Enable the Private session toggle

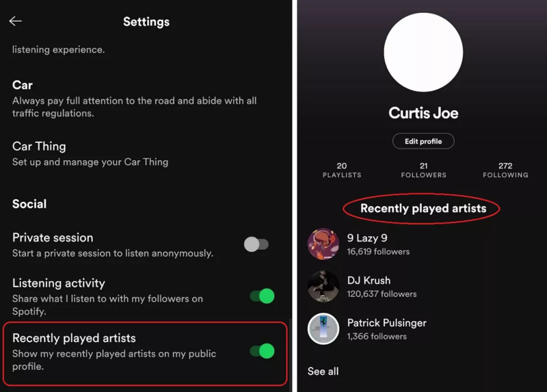coord(256,244)
